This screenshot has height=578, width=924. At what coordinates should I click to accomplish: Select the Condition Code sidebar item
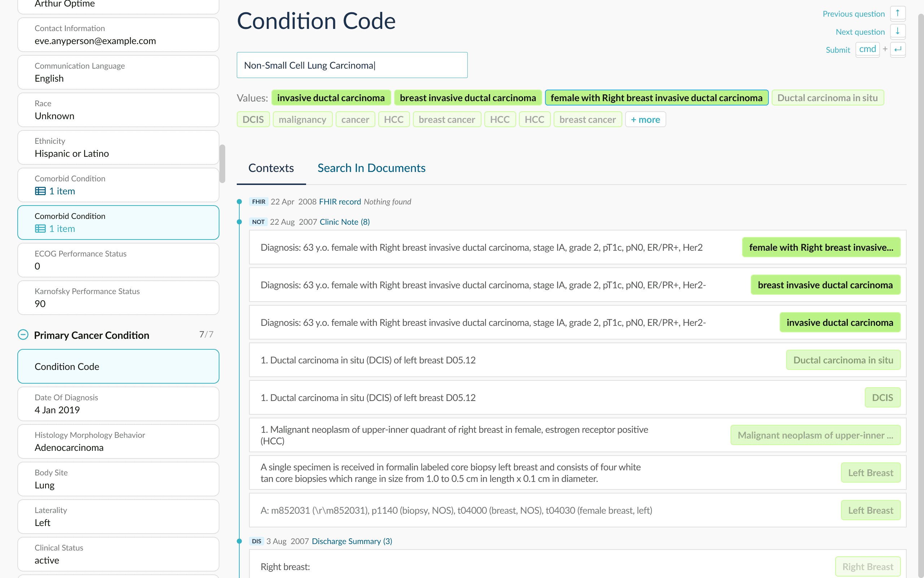click(118, 366)
